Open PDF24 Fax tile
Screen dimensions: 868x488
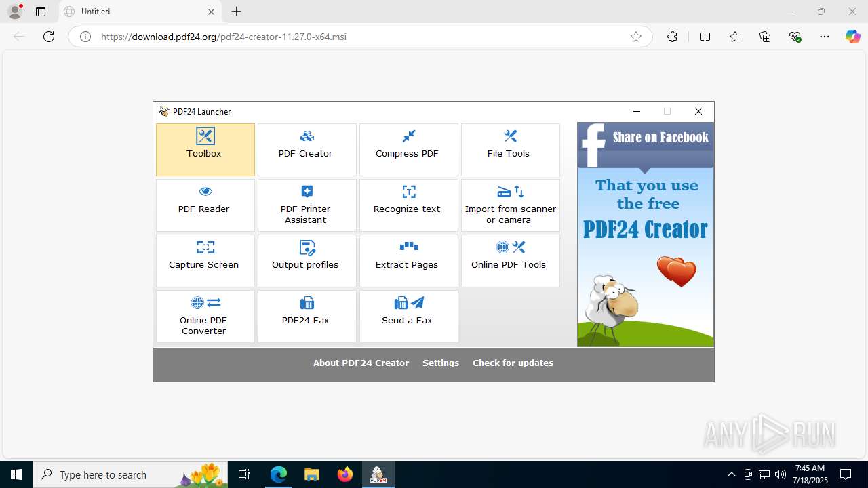pyautogui.click(x=307, y=317)
